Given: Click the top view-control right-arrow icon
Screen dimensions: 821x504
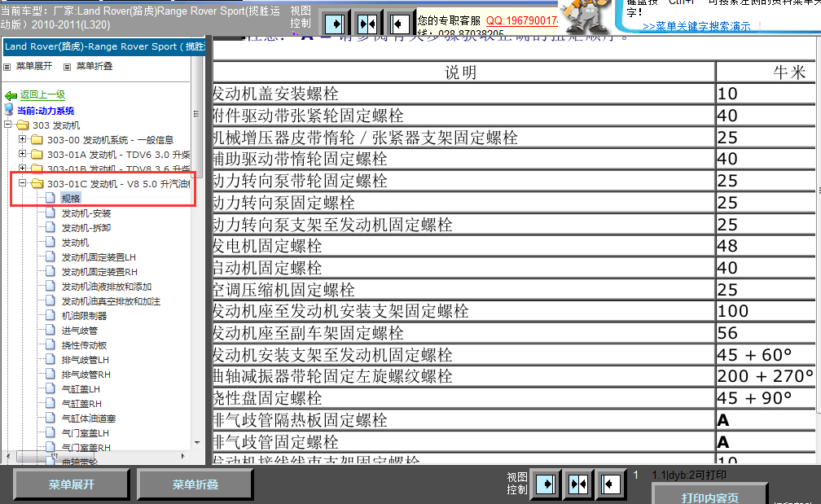Looking at the screenshot, I should tap(335, 24).
